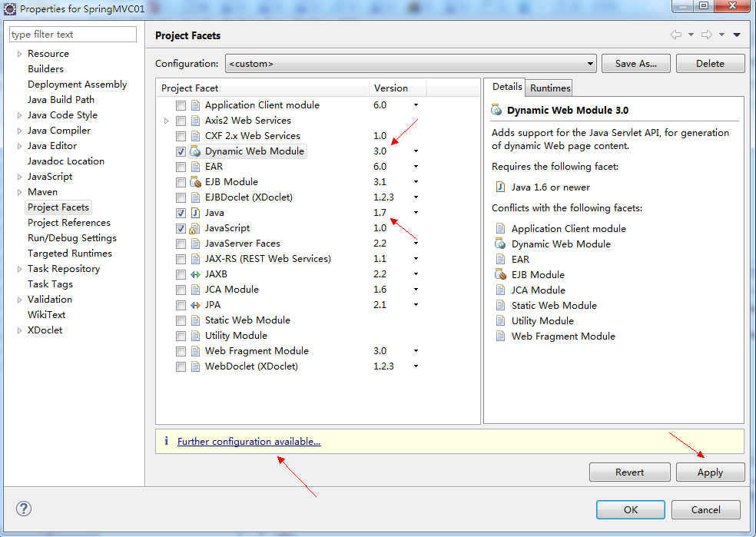The width and height of the screenshot is (756, 537).
Task: Click the Cancel button
Action: [706, 509]
